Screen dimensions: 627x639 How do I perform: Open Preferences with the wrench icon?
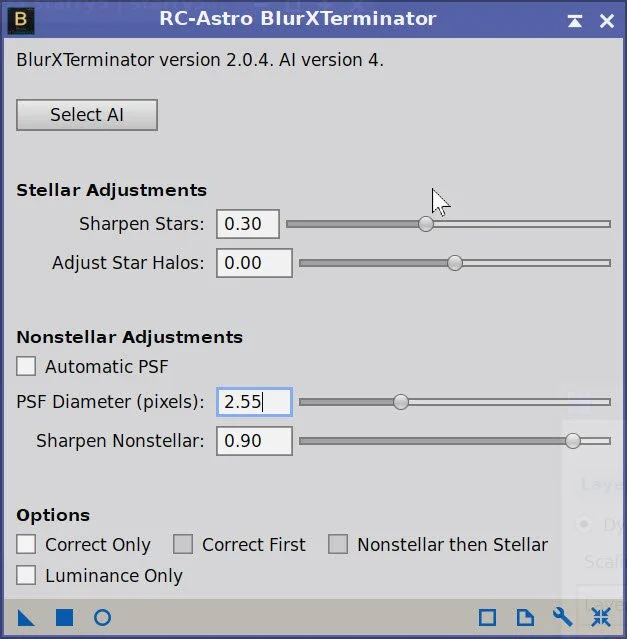tap(563, 617)
